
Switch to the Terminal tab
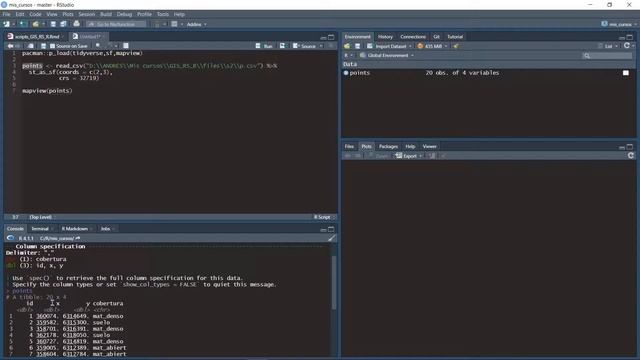[x=40, y=229]
